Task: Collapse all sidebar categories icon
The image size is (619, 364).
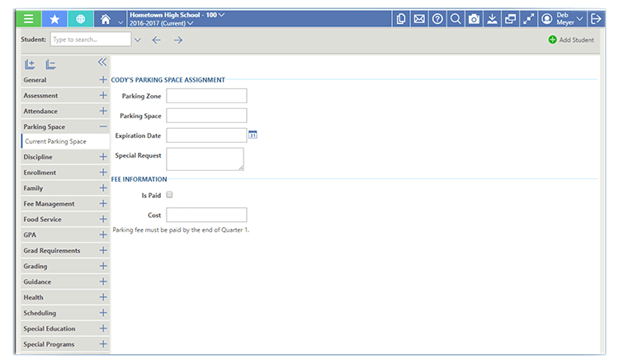Action: [x=50, y=64]
